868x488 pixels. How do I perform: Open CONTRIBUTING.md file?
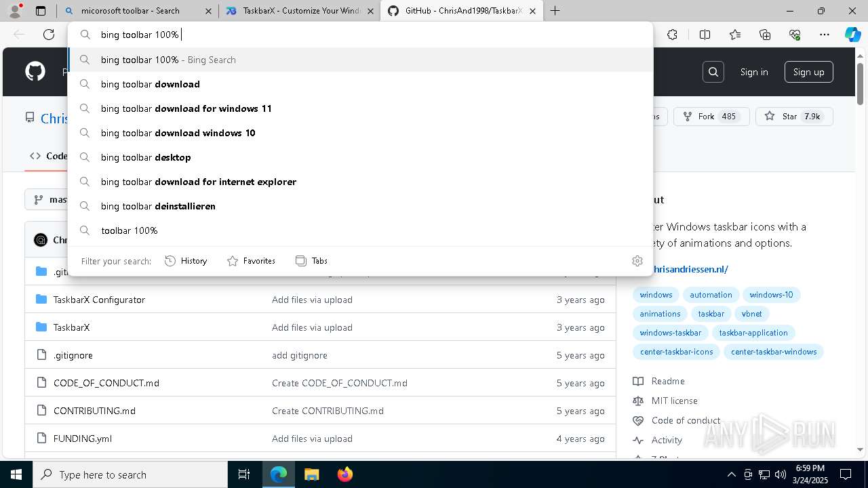[x=94, y=411]
